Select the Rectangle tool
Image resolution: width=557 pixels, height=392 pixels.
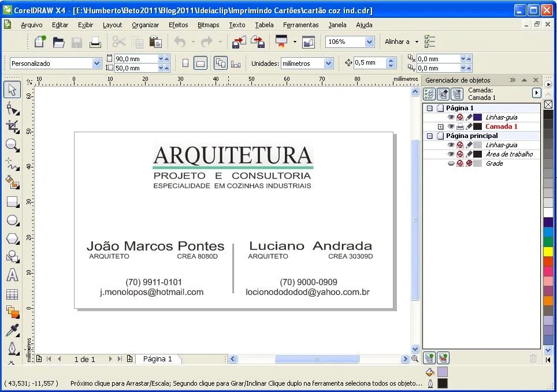13,201
